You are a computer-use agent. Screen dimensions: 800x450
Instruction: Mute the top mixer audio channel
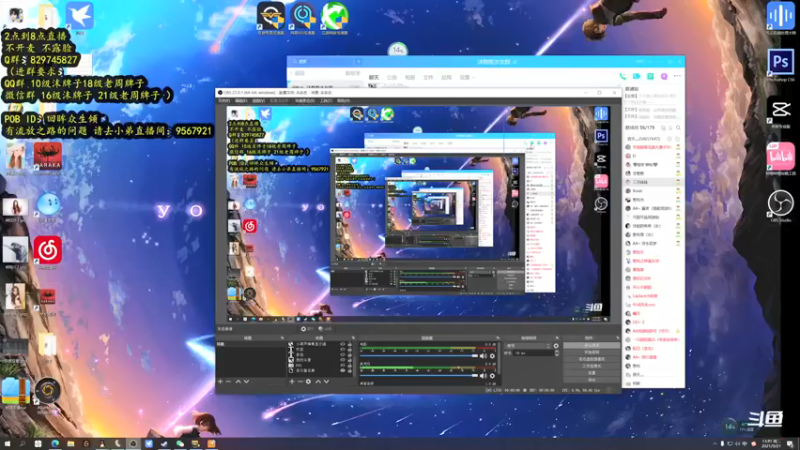tap(483, 356)
